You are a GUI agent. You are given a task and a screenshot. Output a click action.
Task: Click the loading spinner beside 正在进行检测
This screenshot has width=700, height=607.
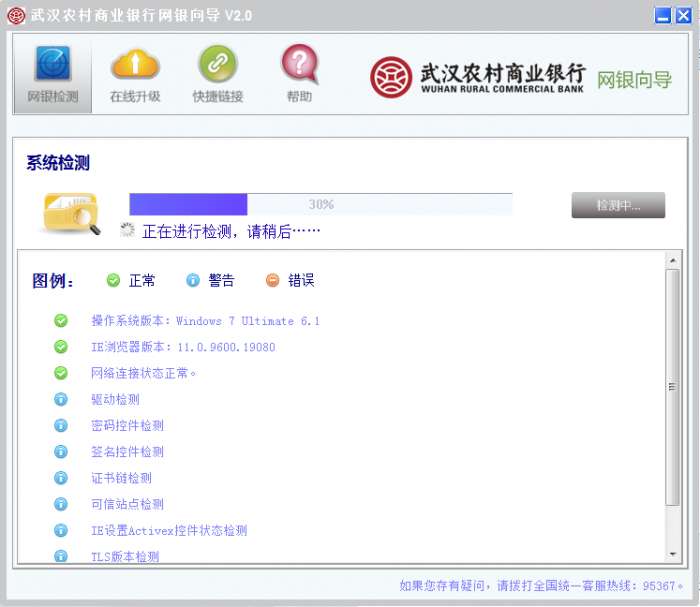pos(127,230)
